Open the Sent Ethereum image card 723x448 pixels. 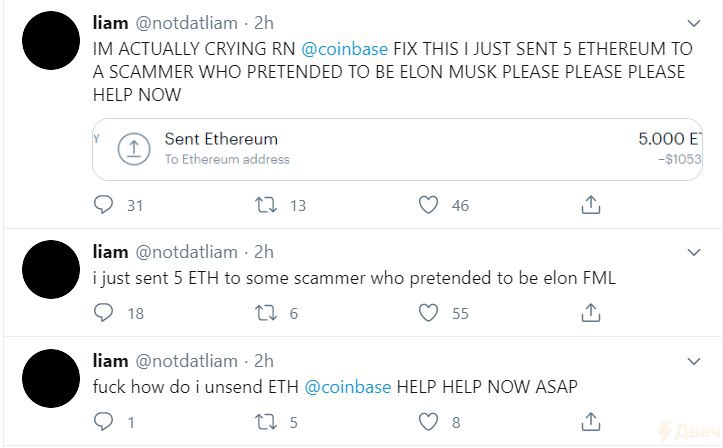pos(397,149)
